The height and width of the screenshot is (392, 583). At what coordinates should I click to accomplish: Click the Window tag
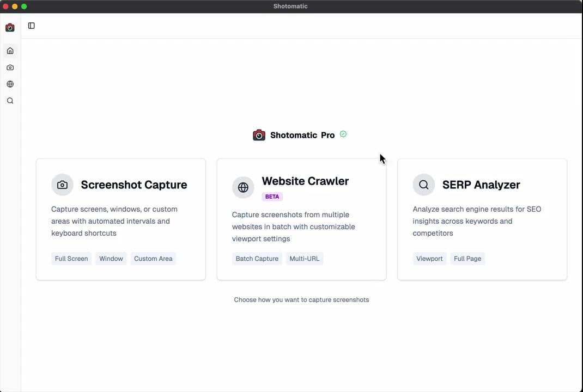(x=111, y=259)
